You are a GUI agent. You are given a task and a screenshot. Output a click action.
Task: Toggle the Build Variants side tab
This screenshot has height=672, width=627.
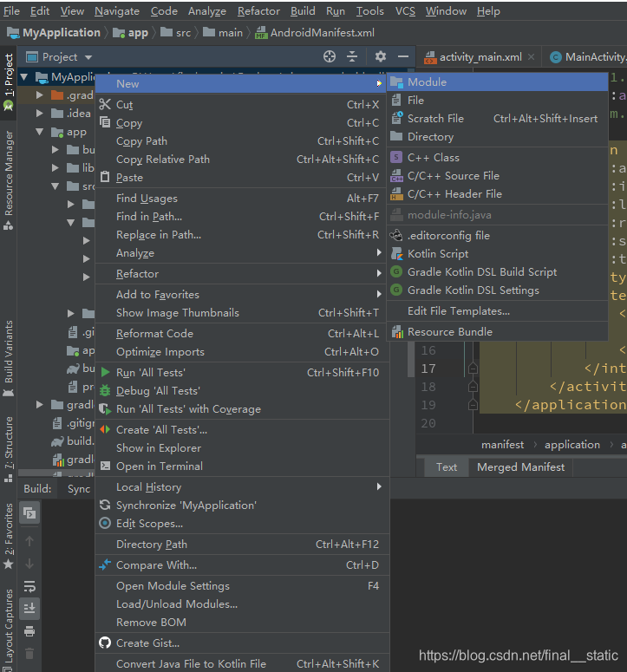(x=9, y=358)
